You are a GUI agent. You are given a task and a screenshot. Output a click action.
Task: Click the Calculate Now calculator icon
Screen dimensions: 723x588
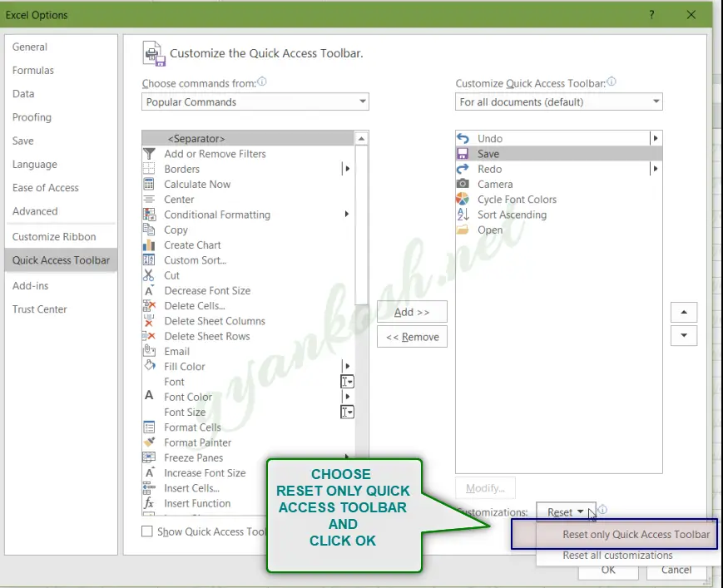(x=149, y=184)
